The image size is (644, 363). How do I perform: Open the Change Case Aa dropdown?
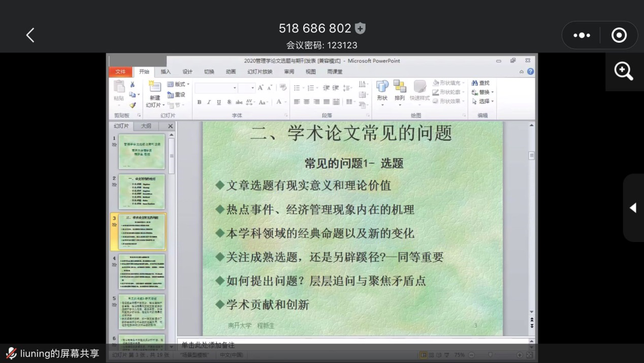(x=263, y=102)
